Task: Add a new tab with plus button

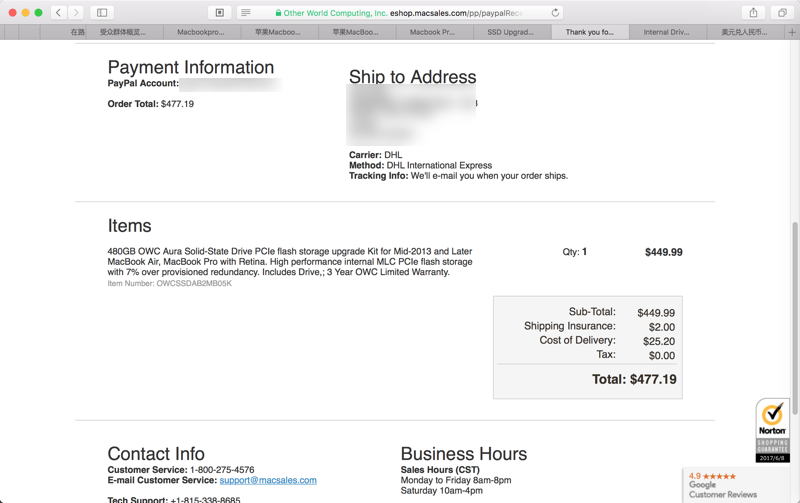Action: (x=792, y=32)
